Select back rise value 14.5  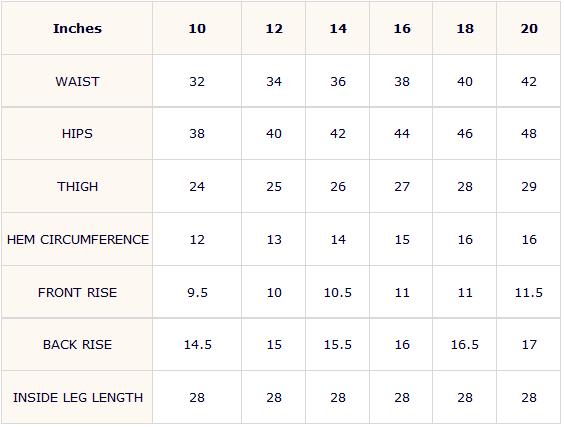coord(197,345)
